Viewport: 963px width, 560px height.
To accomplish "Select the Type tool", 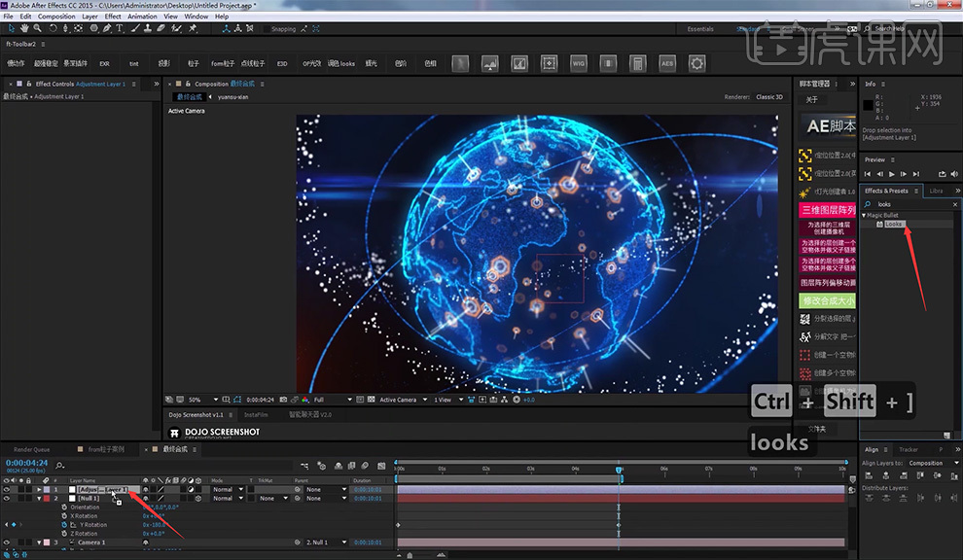I will click(119, 28).
